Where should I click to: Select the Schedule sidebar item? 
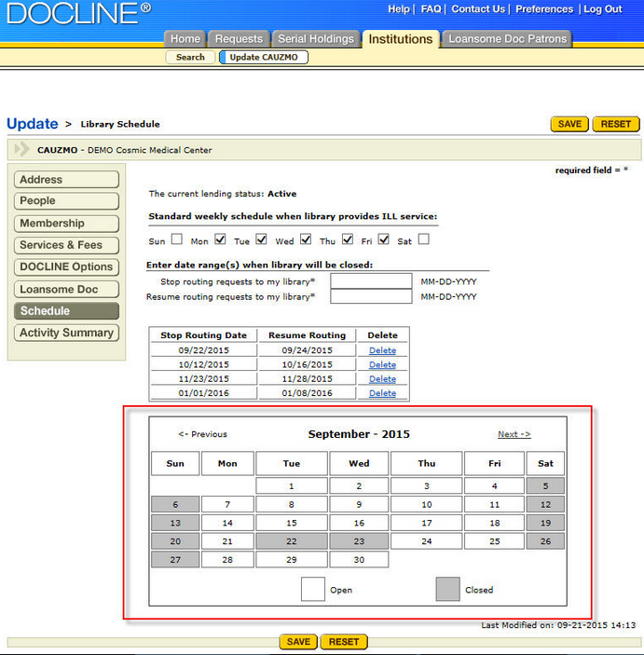click(x=66, y=311)
